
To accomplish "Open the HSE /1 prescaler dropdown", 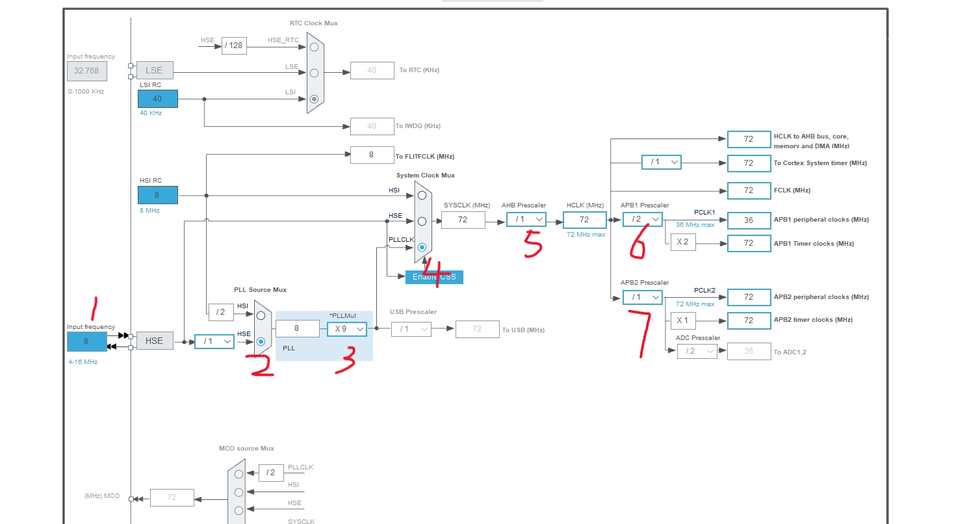I will (214, 341).
